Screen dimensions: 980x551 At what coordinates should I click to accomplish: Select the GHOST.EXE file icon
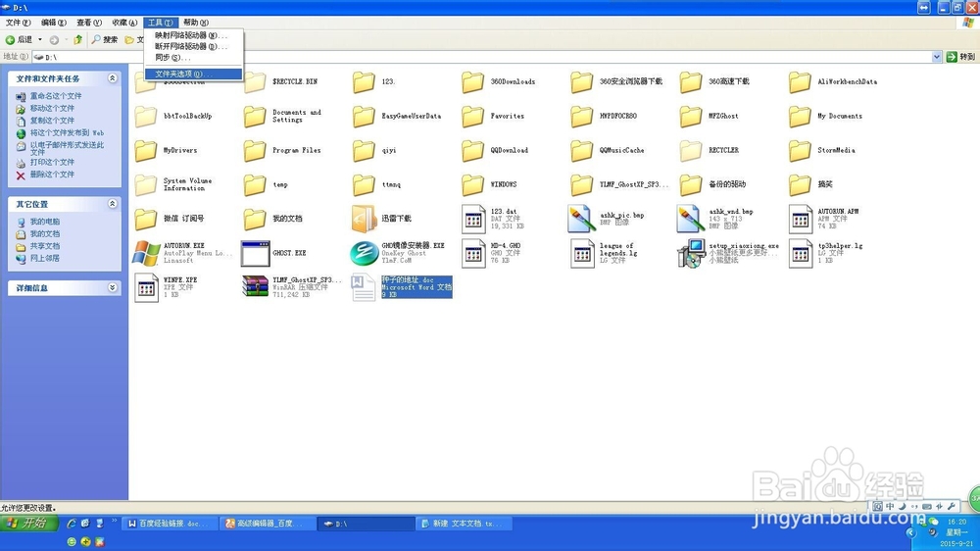[255, 253]
